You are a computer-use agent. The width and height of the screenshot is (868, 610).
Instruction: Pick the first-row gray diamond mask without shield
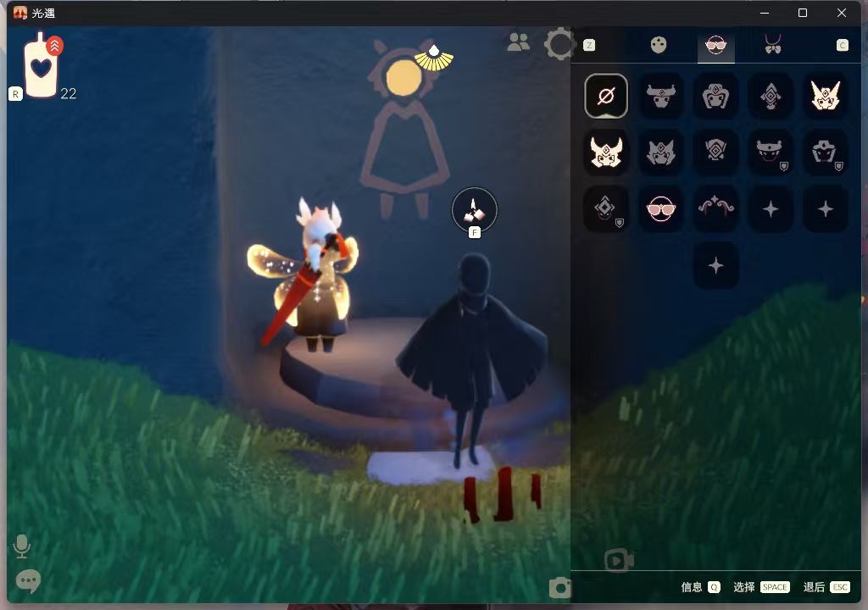pos(771,96)
